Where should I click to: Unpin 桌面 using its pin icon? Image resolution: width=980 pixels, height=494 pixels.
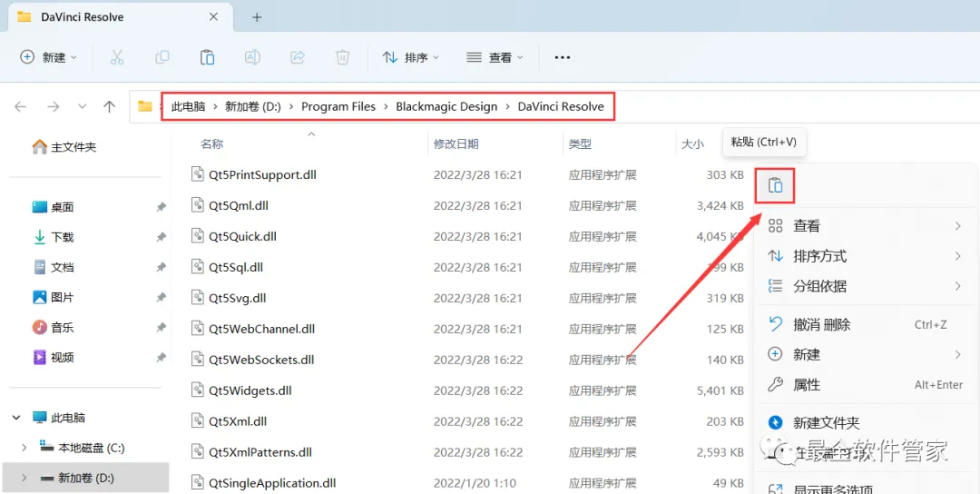coord(161,207)
